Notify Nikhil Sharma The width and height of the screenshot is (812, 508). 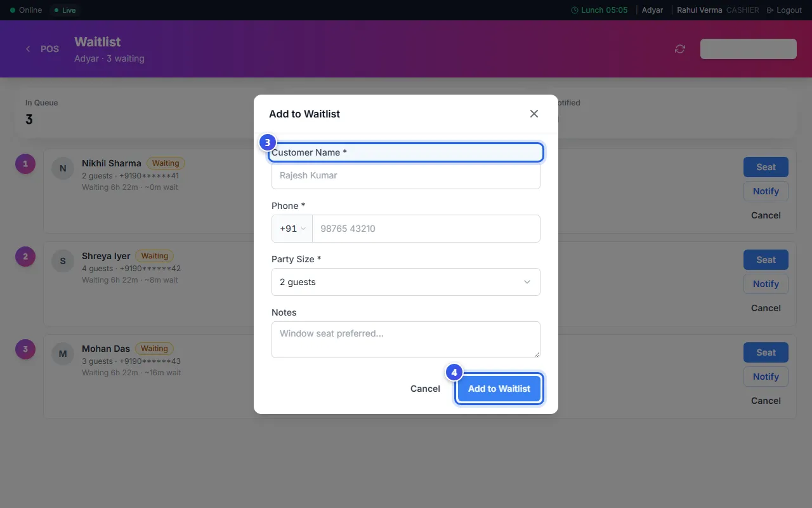point(766,191)
